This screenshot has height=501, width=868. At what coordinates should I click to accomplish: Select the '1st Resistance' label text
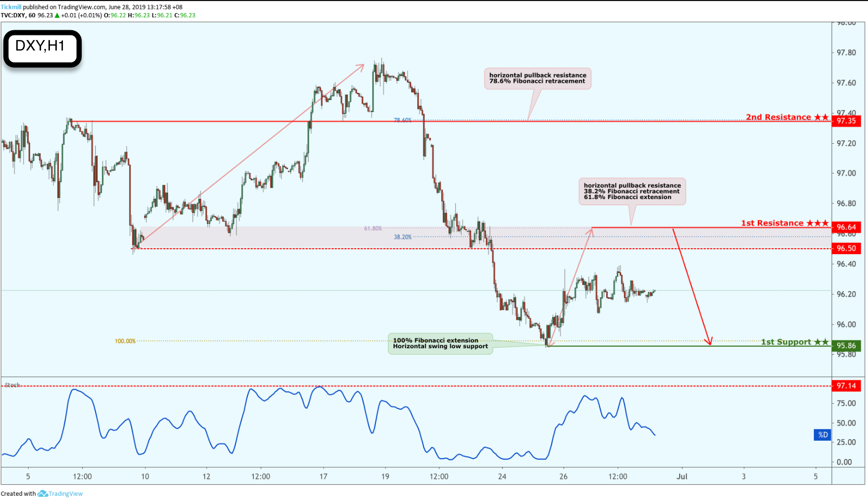[772, 223]
